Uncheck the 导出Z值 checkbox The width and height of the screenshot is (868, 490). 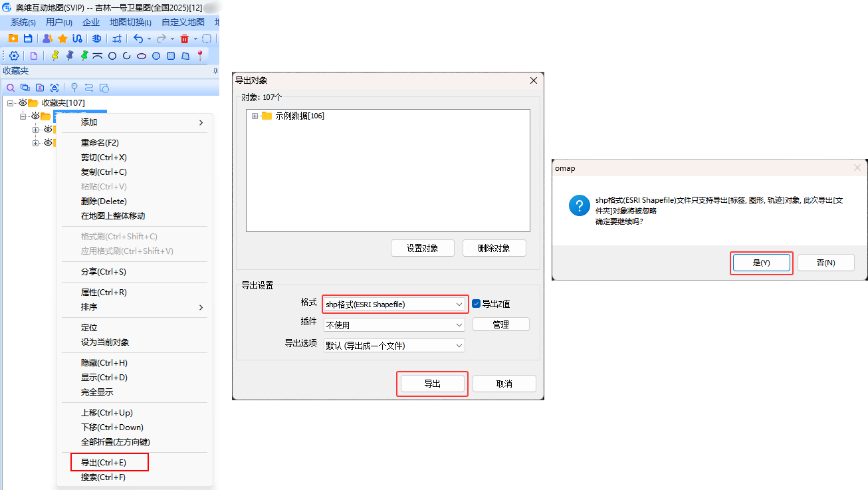click(476, 304)
